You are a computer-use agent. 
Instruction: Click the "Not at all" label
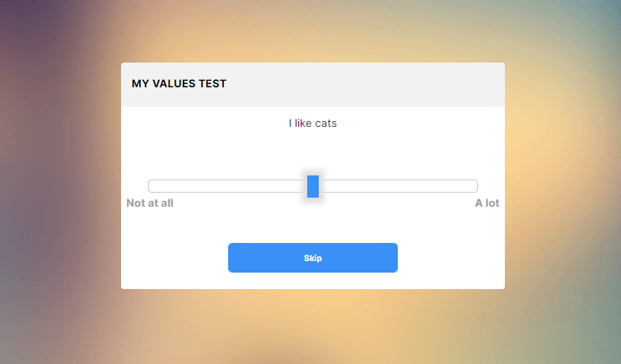pos(150,203)
